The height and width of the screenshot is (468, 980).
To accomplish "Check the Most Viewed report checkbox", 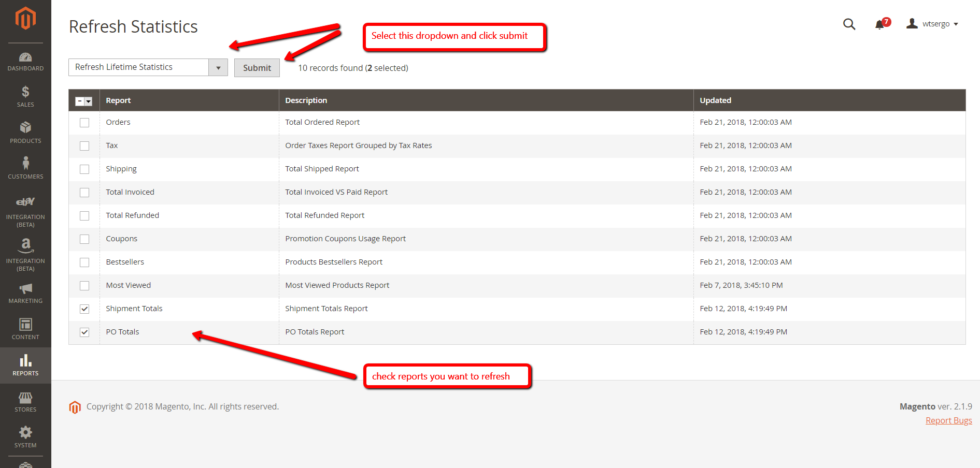I will point(84,286).
